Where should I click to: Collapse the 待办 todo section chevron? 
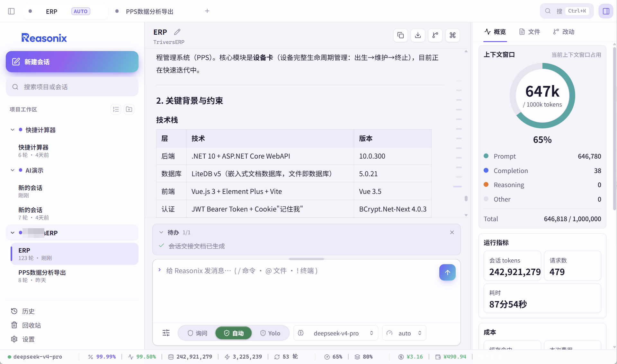click(x=161, y=232)
